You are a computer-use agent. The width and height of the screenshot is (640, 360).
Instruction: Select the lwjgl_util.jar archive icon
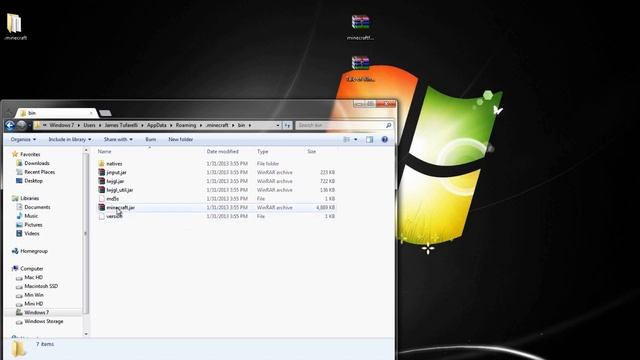pyautogui.click(x=102, y=190)
